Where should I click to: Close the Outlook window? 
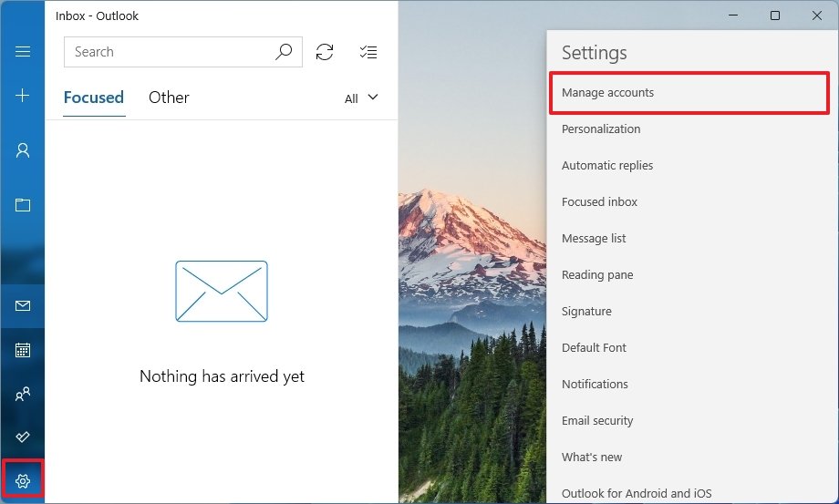(816, 15)
